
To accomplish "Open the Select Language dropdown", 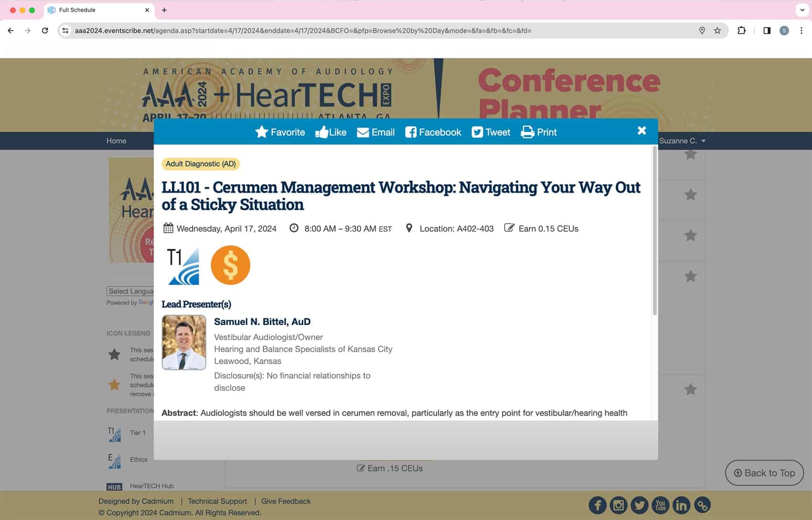I will pos(130,291).
